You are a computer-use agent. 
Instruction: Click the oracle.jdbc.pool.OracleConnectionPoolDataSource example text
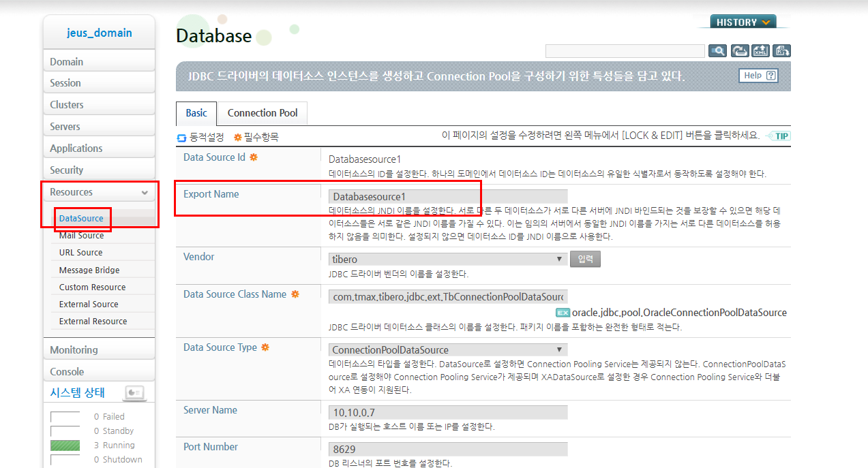pyautogui.click(x=679, y=313)
